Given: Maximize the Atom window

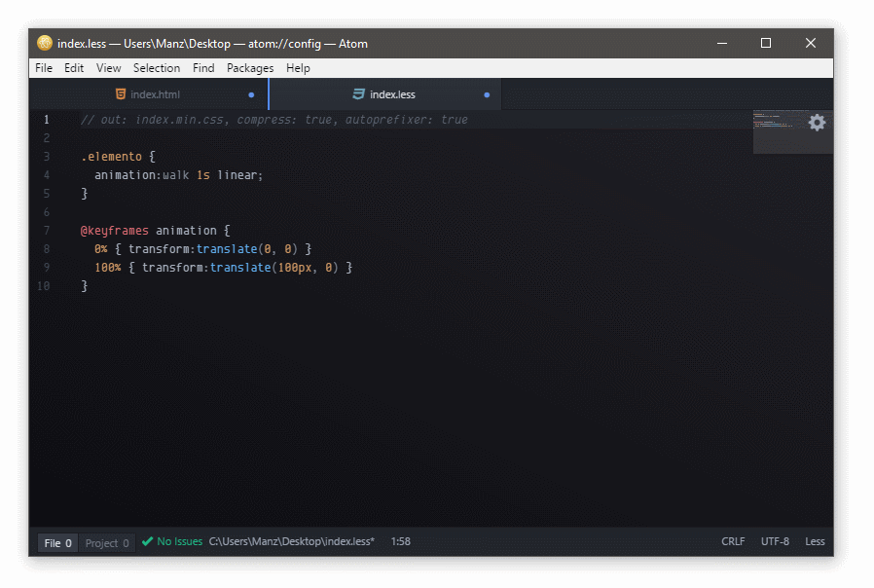Looking at the screenshot, I should pos(766,43).
